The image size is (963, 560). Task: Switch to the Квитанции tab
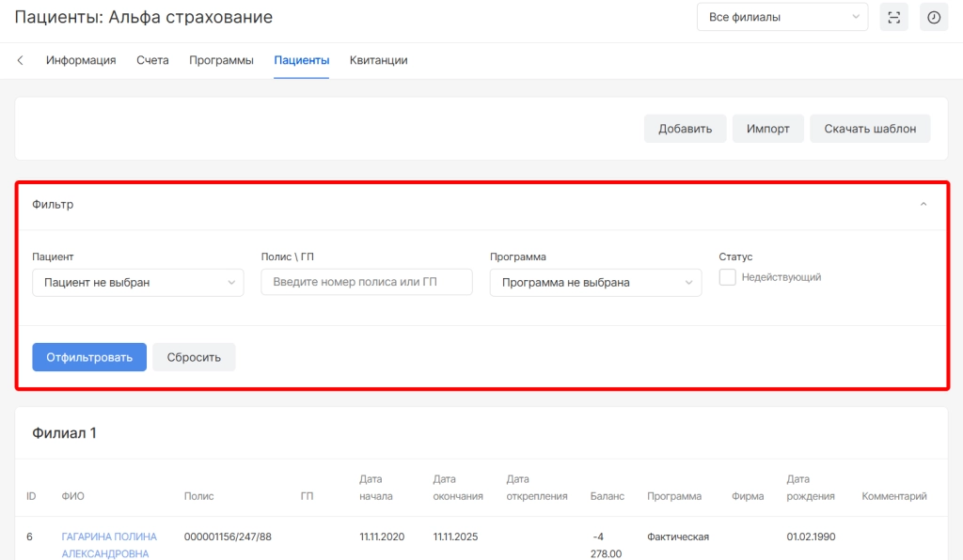tap(378, 60)
